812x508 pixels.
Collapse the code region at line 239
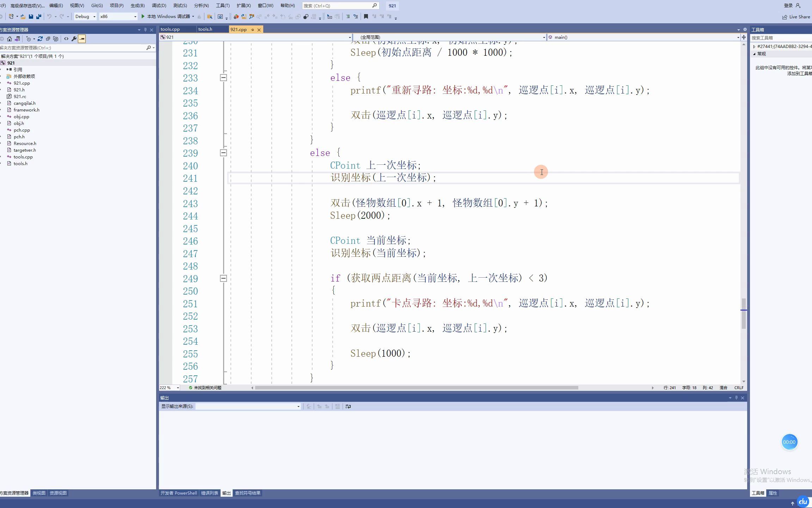point(223,153)
